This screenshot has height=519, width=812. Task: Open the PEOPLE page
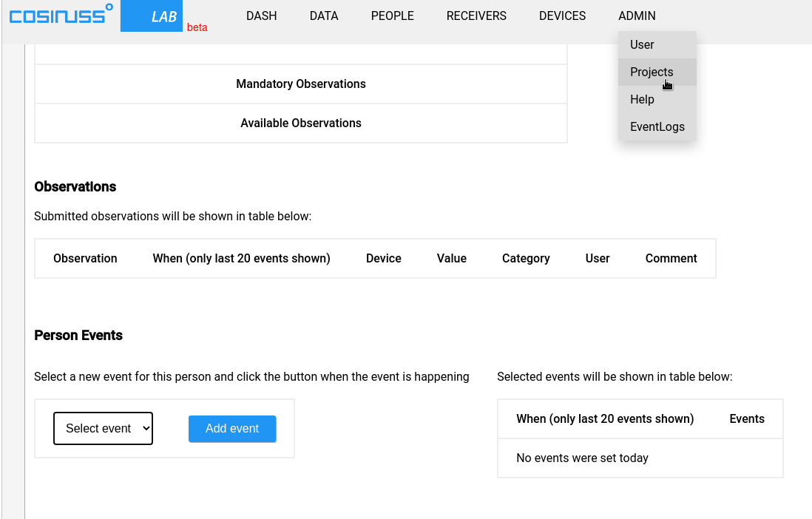pos(392,16)
